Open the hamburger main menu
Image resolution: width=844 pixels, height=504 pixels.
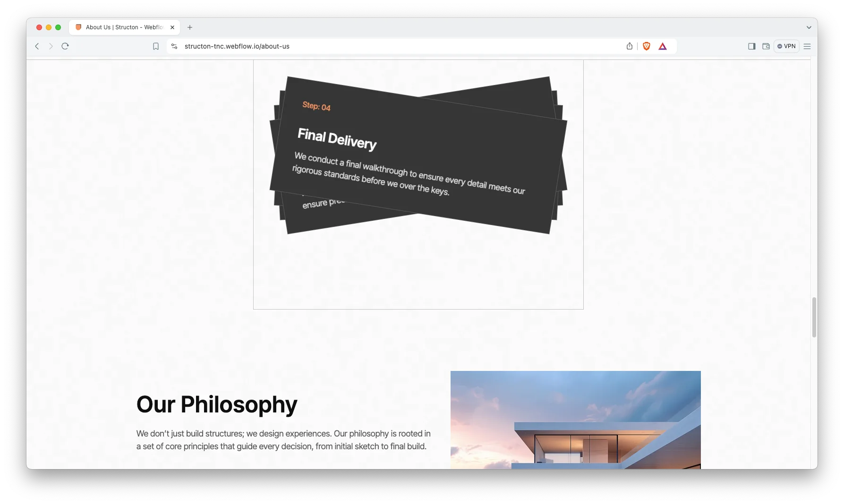807,46
